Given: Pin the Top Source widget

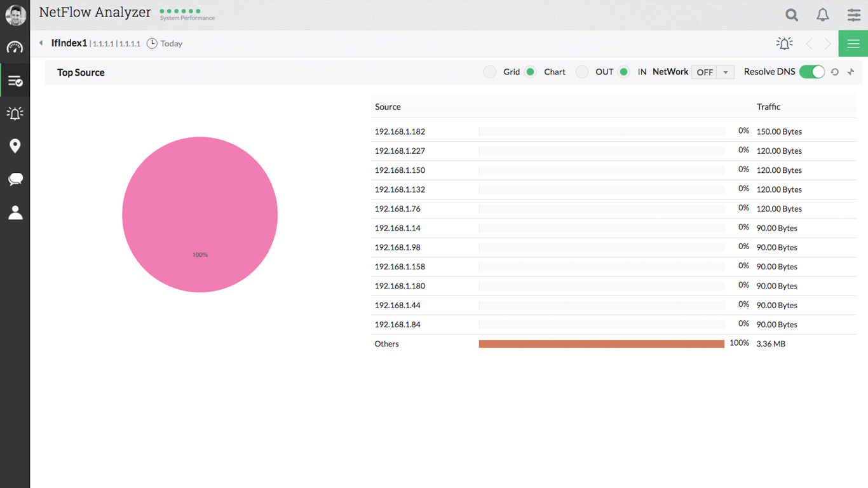Looking at the screenshot, I should (851, 72).
